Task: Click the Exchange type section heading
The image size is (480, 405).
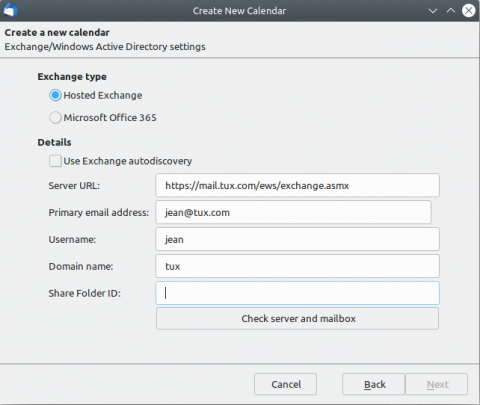Action: coord(72,77)
